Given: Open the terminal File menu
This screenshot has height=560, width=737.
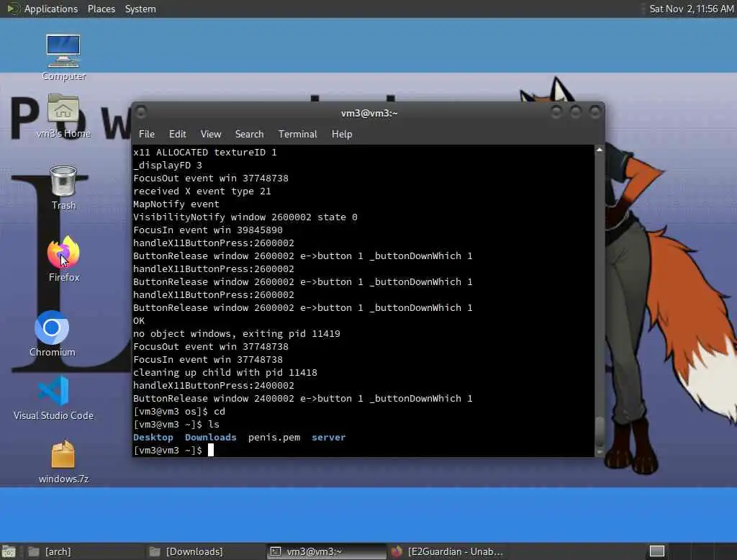Looking at the screenshot, I should 147,134.
